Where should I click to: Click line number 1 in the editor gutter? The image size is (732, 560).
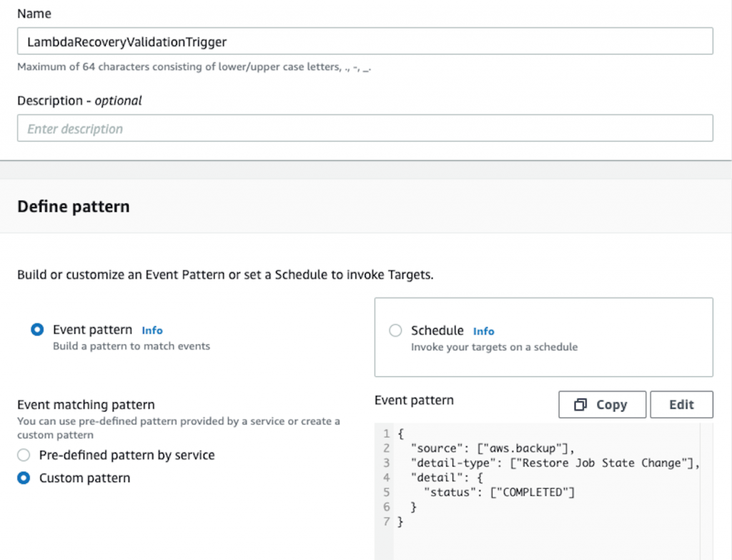click(x=386, y=433)
